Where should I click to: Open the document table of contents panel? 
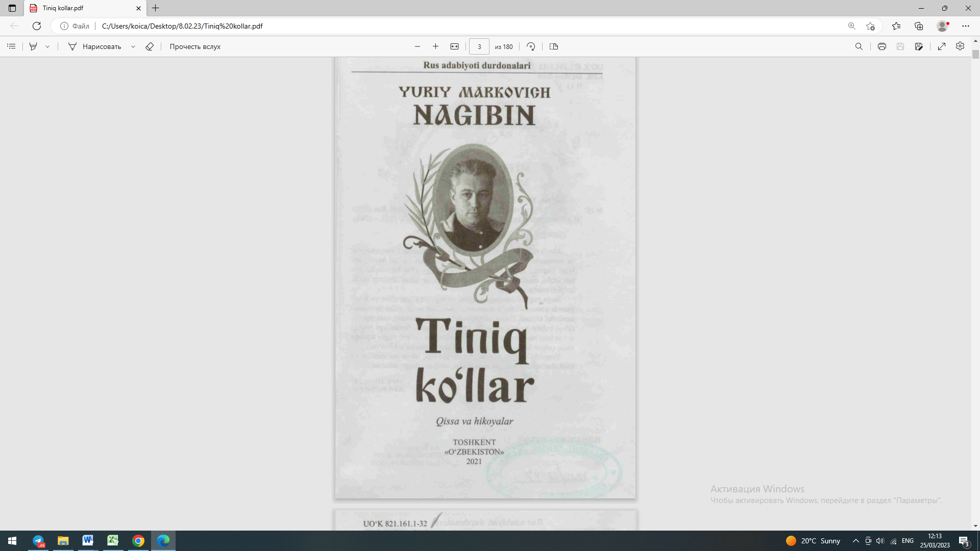tap(11, 46)
